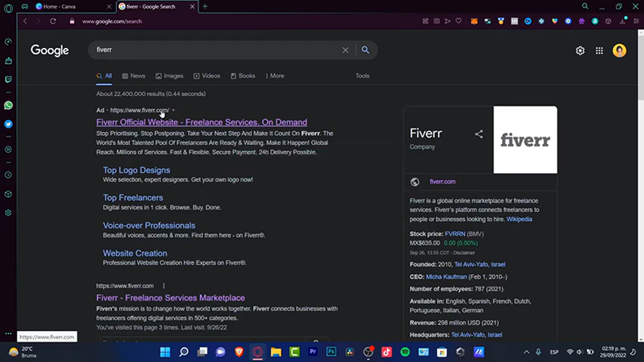Open Micha Kaufman CEO link
The height and width of the screenshot is (362, 644).
(x=446, y=277)
